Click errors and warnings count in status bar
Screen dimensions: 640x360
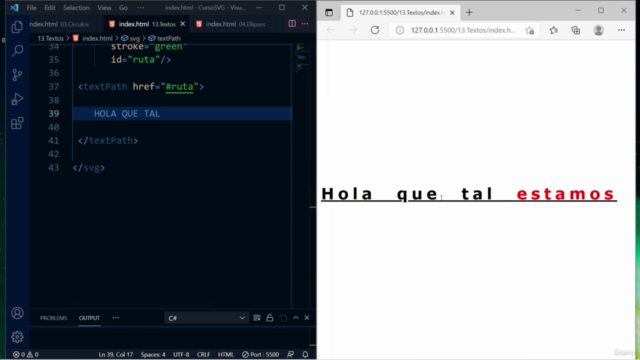25,354
